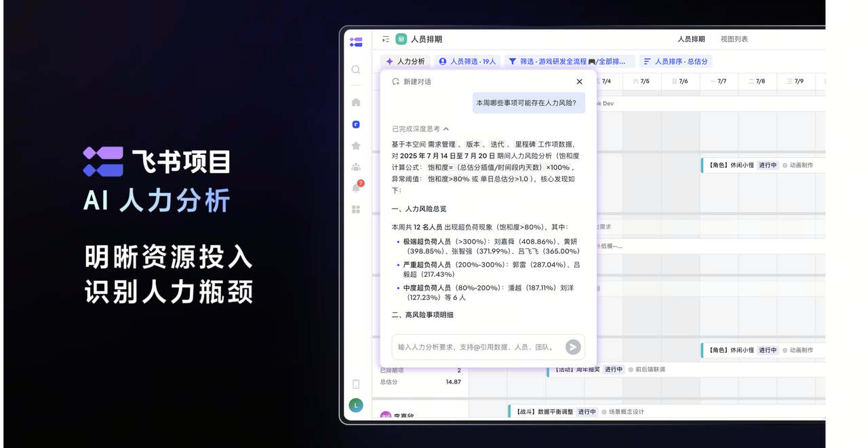Click the search icon in left sidebar
This screenshot has width=868, height=448.
click(356, 70)
